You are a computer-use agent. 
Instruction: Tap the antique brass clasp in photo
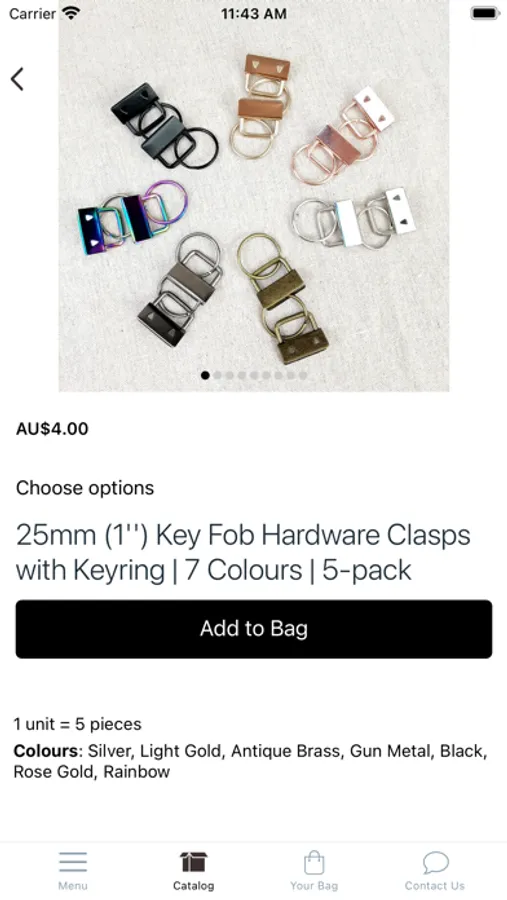pyautogui.click(x=282, y=297)
